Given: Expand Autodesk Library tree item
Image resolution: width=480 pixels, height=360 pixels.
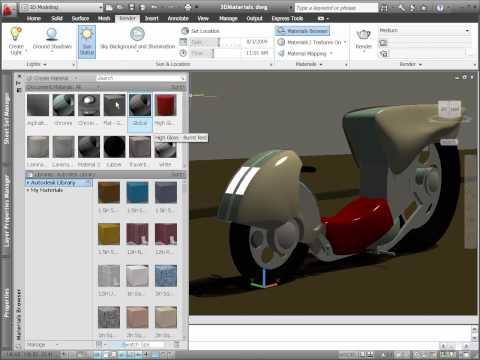Looking at the screenshot, I should (28, 183).
